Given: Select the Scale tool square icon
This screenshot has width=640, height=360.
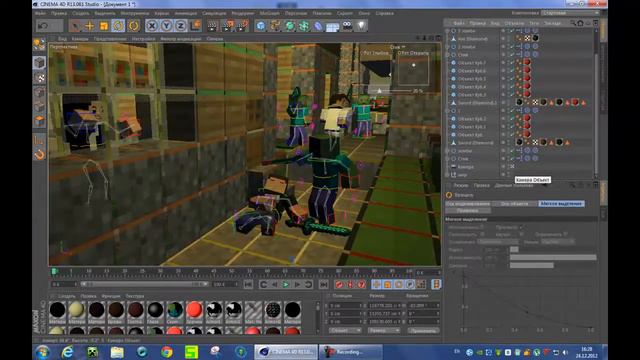Looking at the screenshot, I should click(x=104, y=26).
